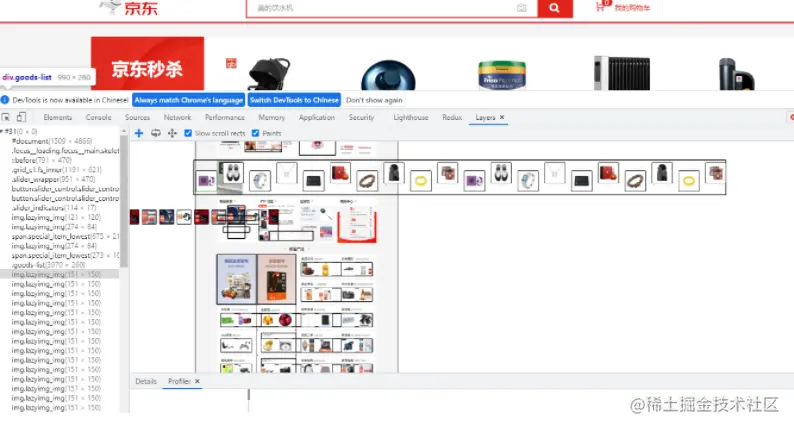Click the JD search magnifier button

pos(554,8)
